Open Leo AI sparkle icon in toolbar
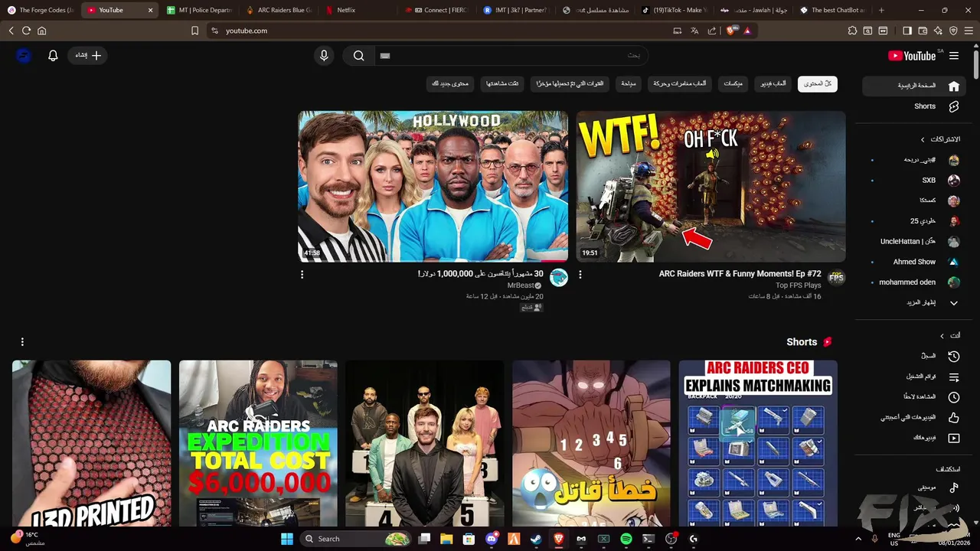The height and width of the screenshot is (551, 980). click(938, 31)
